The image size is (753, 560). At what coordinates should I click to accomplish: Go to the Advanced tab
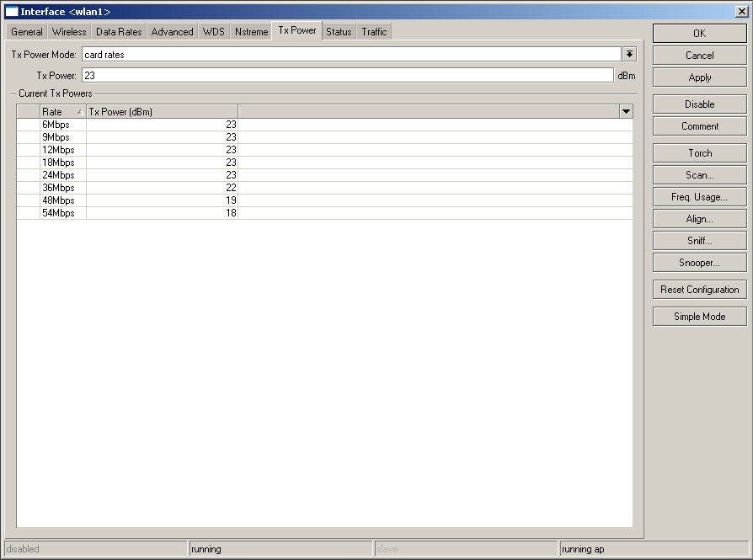point(172,32)
